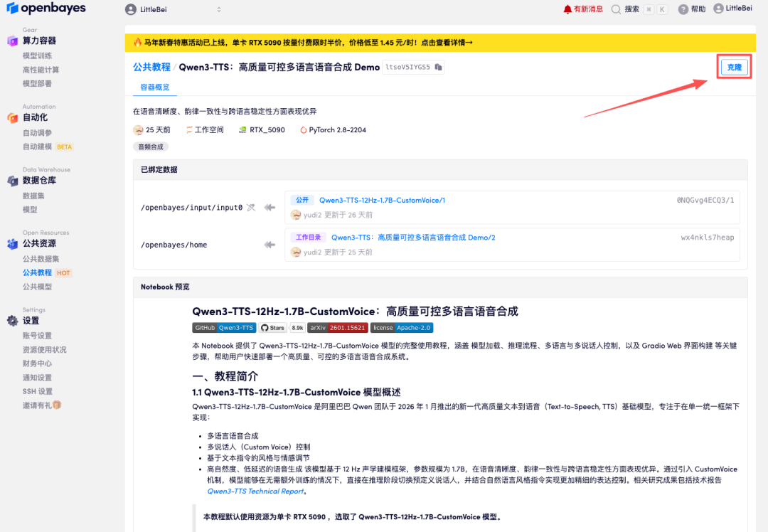Open 公共数据集 in sidebar

pyautogui.click(x=41, y=259)
